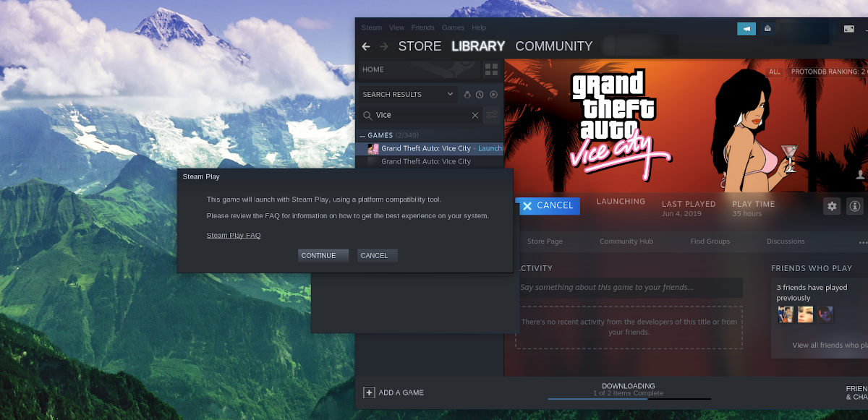Open the Steam Play FAQ link
This screenshot has width=868, height=420.
pyautogui.click(x=234, y=236)
